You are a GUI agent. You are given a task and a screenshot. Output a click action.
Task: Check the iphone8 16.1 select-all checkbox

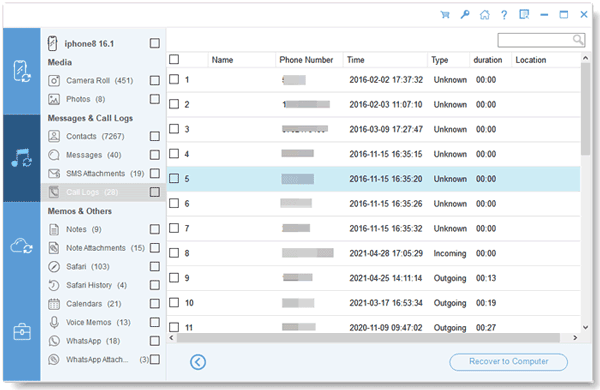point(155,43)
